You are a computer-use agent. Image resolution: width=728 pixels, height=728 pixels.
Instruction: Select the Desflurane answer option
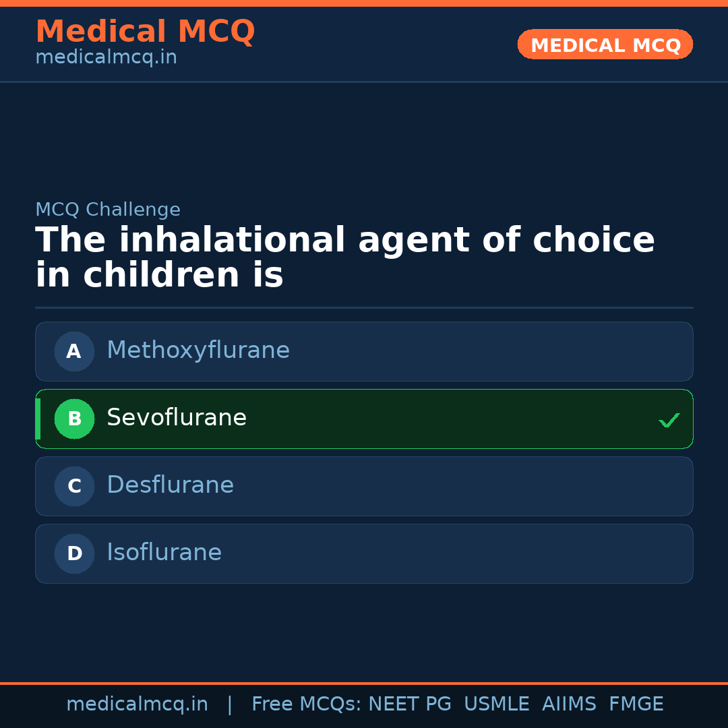364,486
